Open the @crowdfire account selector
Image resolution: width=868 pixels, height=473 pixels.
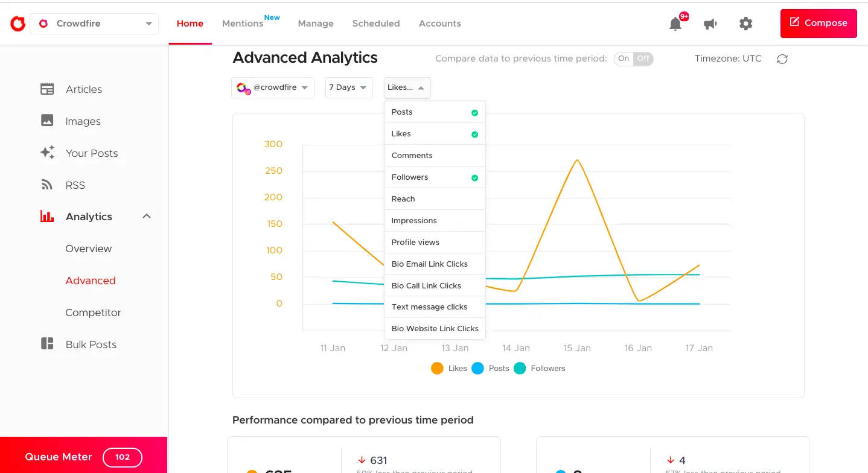point(272,87)
